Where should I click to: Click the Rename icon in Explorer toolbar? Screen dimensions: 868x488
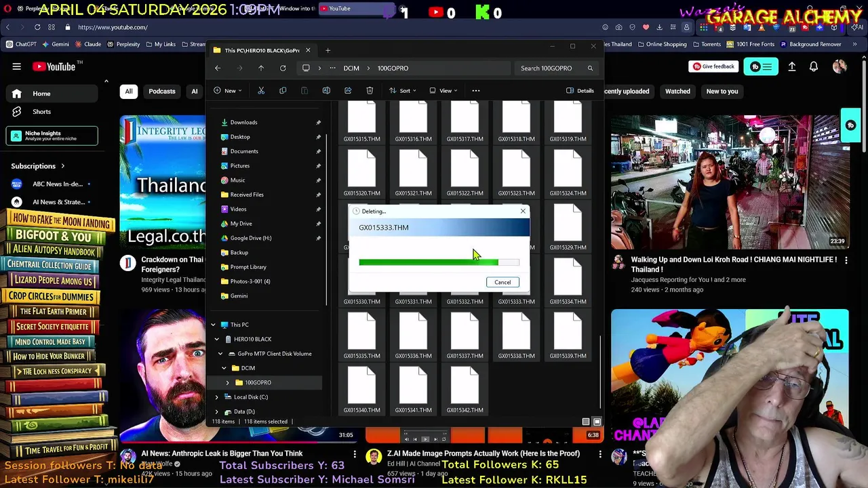pyautogui.click(x=326, y=91)
